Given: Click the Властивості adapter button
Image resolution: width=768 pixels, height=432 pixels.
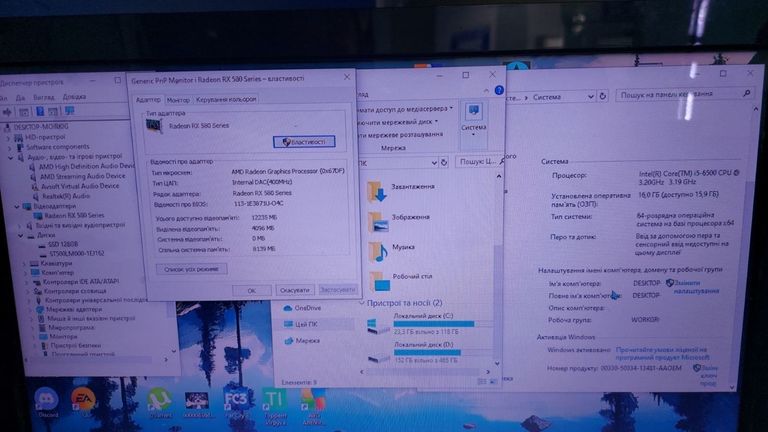Looking at the screenshot, I should 304,142.
